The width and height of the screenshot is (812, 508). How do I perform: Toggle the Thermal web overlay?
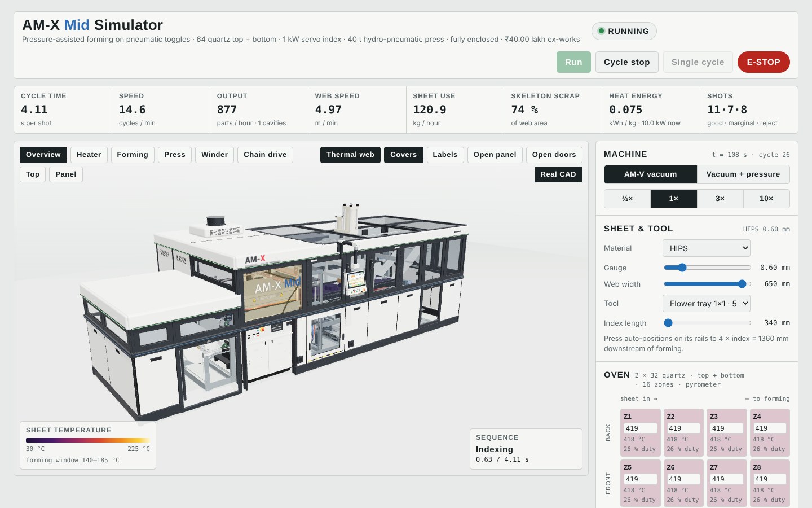[x=350, y=155]
